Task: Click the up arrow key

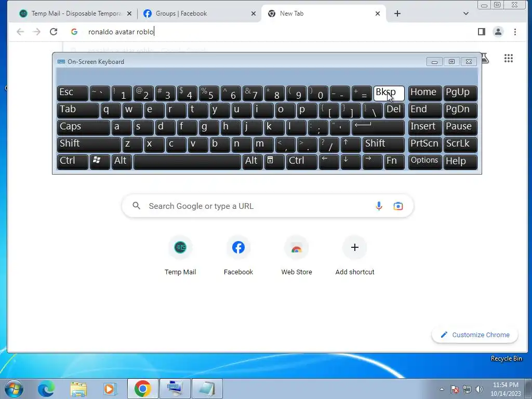Action: (351, 145)
